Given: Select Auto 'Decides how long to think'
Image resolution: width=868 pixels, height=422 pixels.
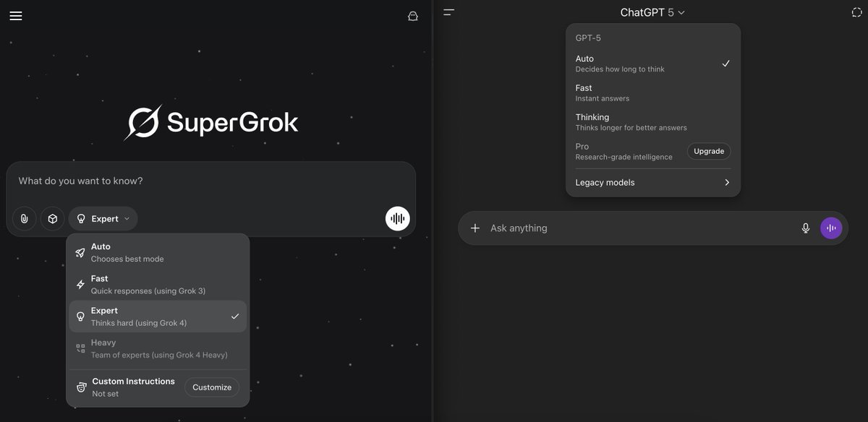Looking at the screenshot, I should coord(653,64).
